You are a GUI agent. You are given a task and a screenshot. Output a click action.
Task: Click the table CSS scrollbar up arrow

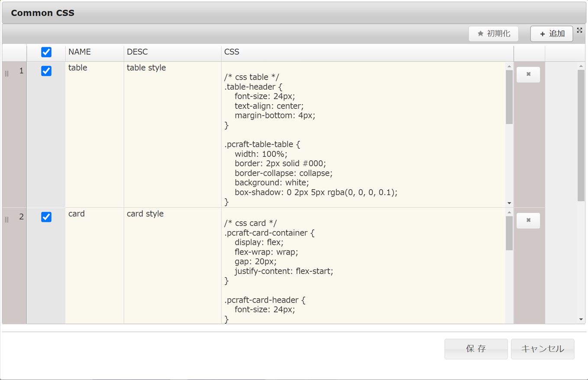pos(509,66)
